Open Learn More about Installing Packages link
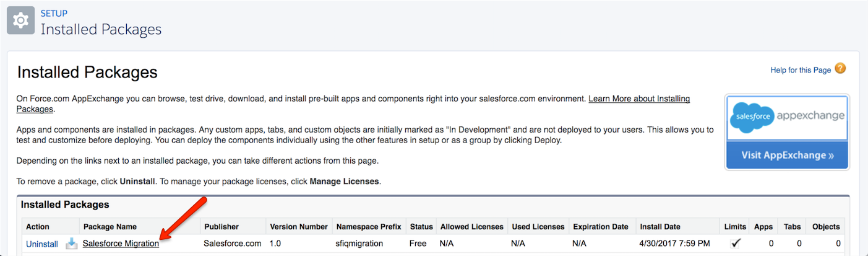Screen dimensions: 868x256 point(353,104)
